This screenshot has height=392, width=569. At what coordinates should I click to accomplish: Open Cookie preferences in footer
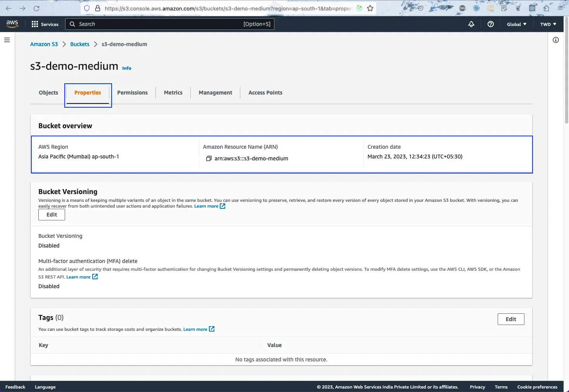(537, 387)
